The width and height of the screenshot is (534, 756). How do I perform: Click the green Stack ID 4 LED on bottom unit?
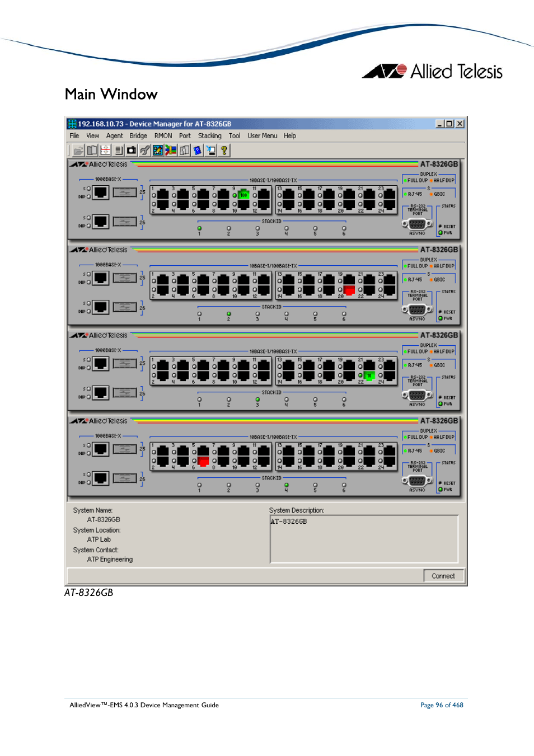pyautogui.click(x=287, y=485)
